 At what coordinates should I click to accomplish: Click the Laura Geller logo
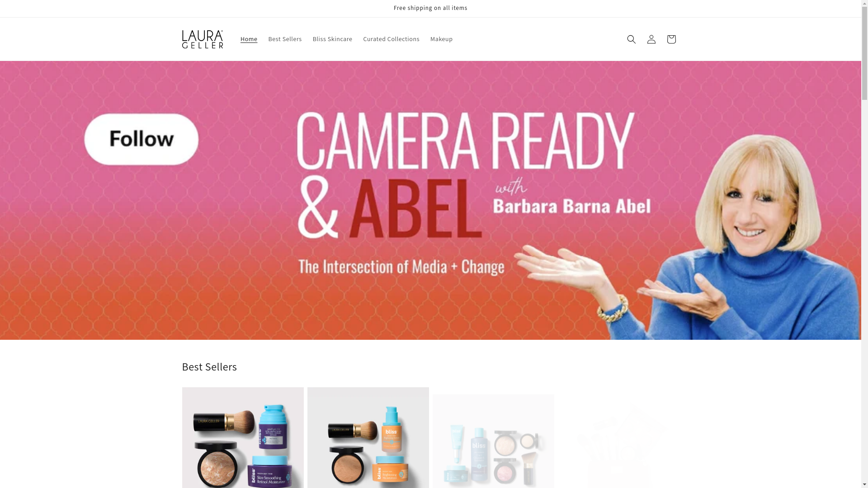pyautogui.click(x=203, y=39)
